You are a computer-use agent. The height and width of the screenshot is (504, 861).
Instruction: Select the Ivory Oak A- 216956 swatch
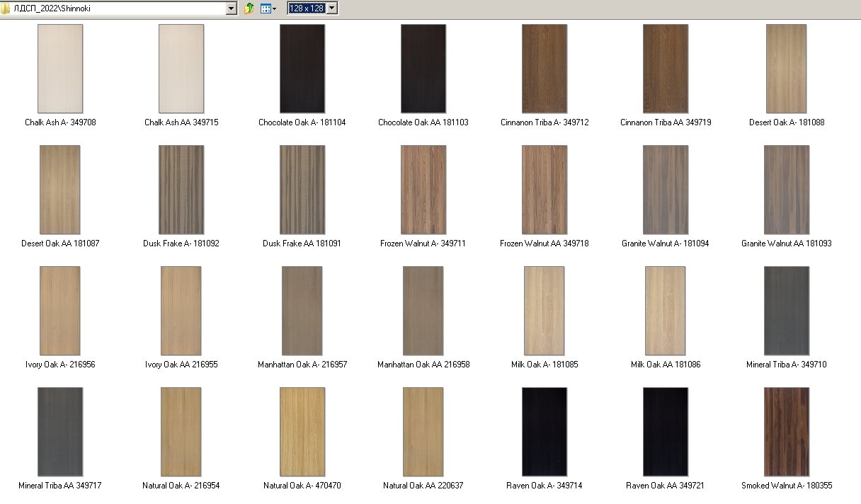point(60,311)
